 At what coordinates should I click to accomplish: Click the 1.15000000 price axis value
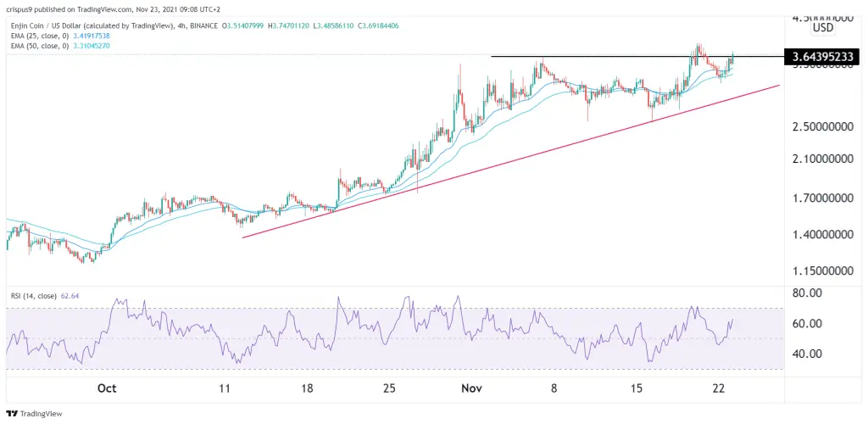[x=824, y=271]
